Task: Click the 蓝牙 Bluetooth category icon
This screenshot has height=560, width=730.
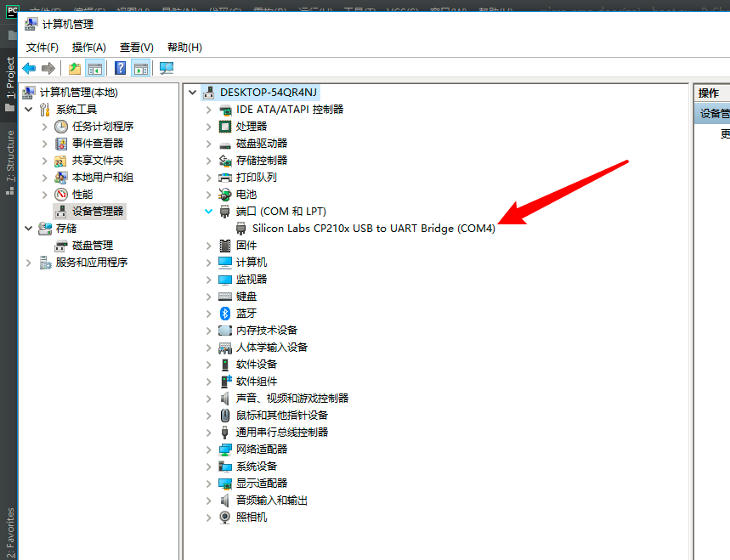Action: [224, 313]
